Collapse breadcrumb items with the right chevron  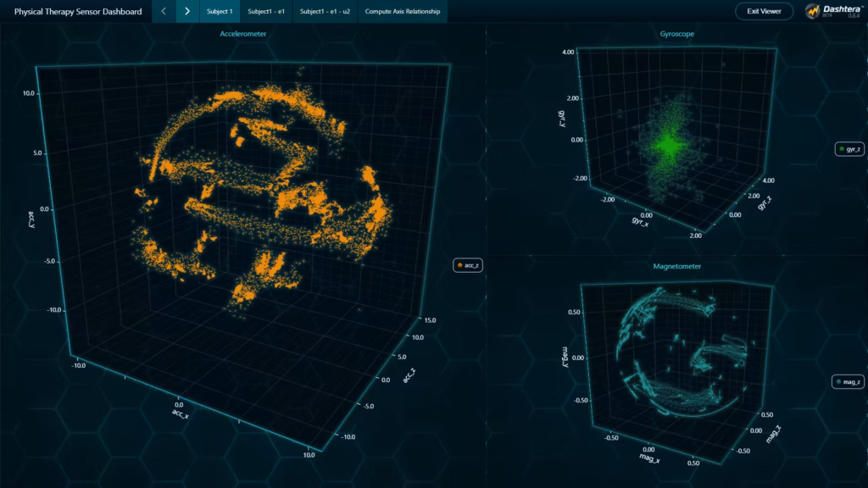click(x=186, y=12)
